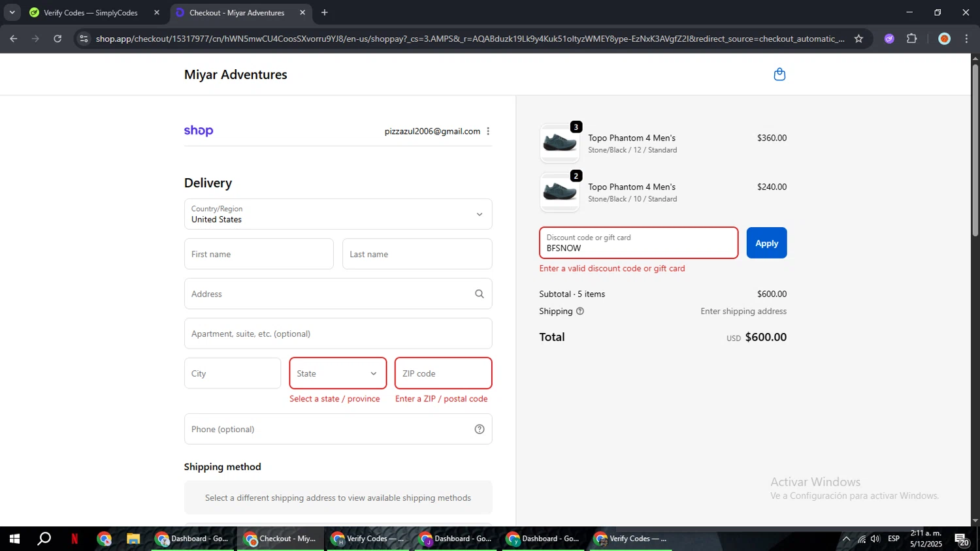Open the tab search dropdown arrow

pyautogui.click(x=12, y=12)
